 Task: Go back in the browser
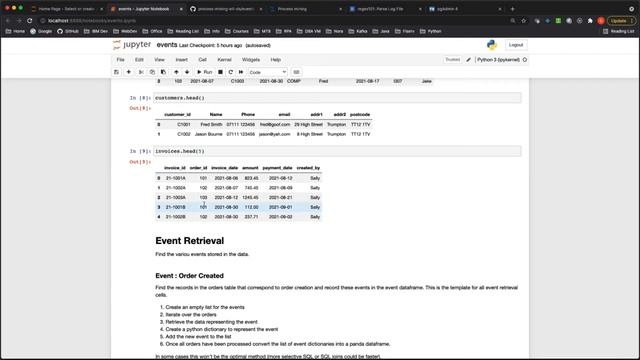(x=7, y=20)
